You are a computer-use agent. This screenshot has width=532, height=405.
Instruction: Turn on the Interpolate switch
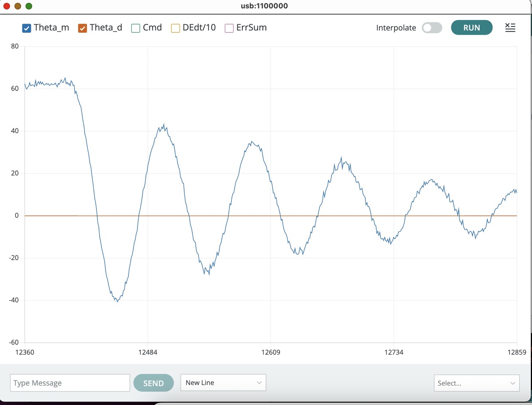tap(432, 28)
